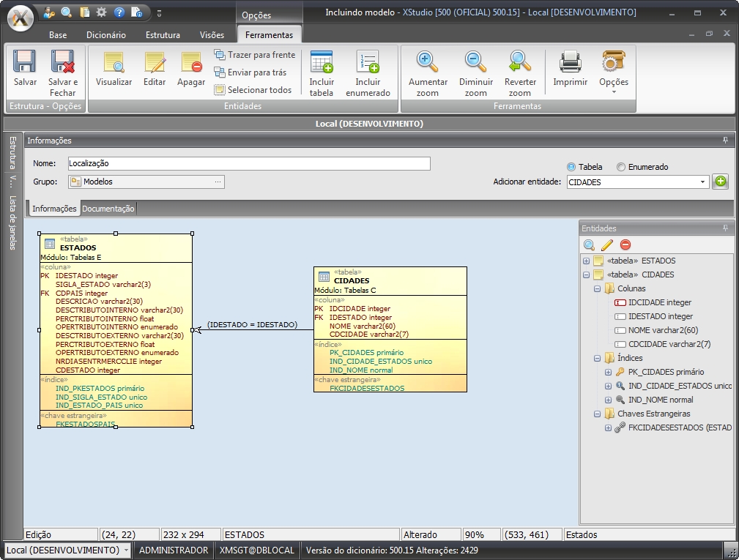Switch to the Dicionário ribbon tab
The image size is (739, 560).
coord(106,35)
